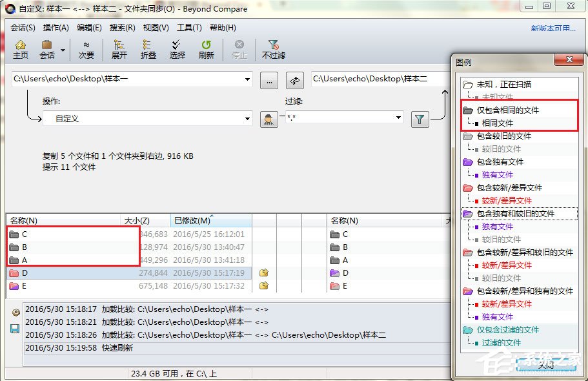The image size is (588, 381).
Task: Click the 选择 (Select) toolbar icon
Action: [176, 50]
